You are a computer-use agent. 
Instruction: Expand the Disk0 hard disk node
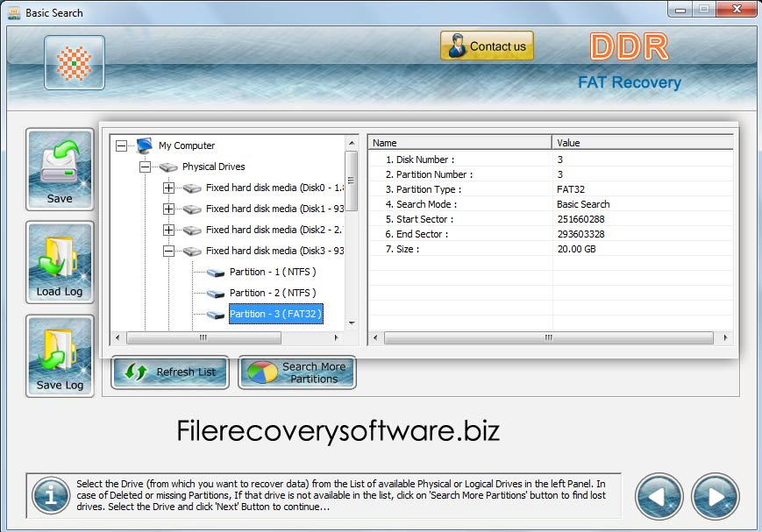(x=168, y=188)
